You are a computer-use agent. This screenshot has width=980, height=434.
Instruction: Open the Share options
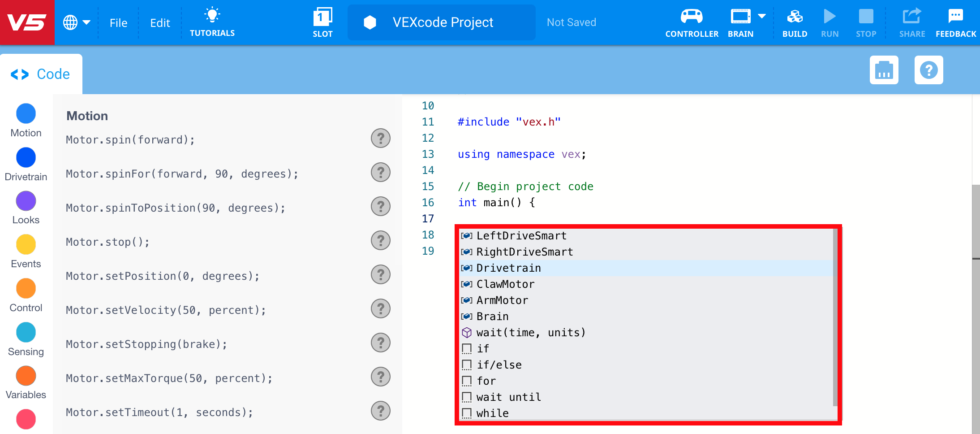click(x=912, y=22)
